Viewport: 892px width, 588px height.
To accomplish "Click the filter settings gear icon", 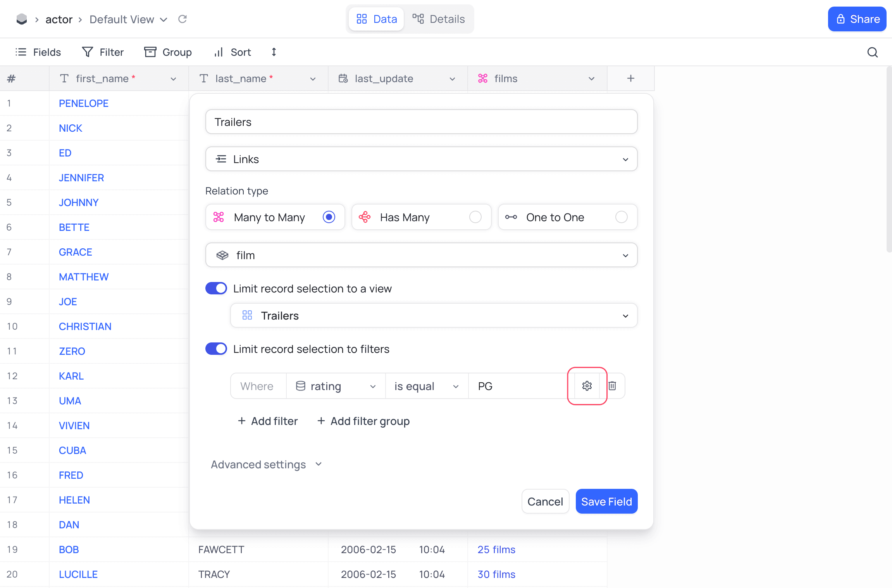I will click(587, 386).
